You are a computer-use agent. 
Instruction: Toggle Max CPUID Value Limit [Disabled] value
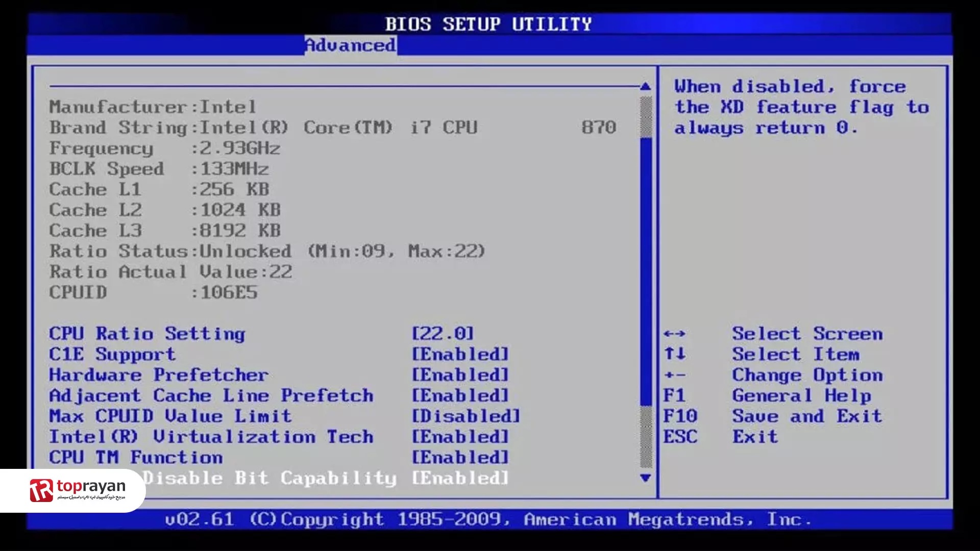[466, 416]
